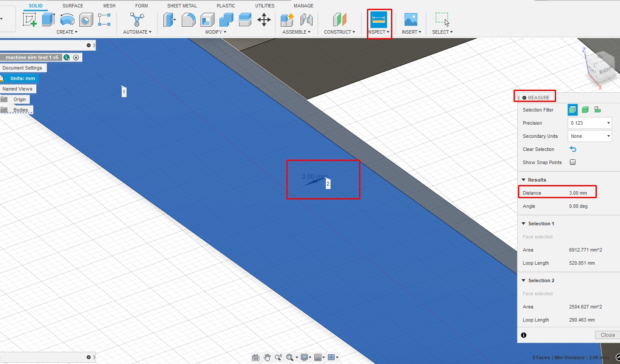Open the Precision dropdown

pos(589,123)
